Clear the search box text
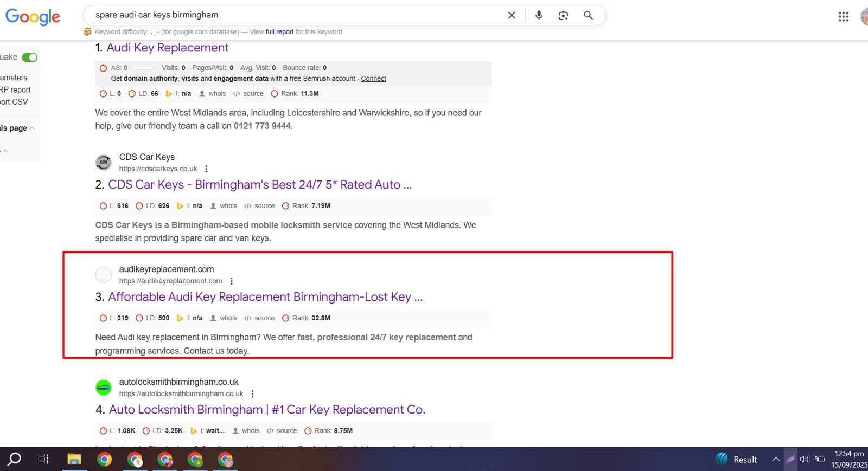This screenshot has height=471, width=868. (x=512, y=15)
